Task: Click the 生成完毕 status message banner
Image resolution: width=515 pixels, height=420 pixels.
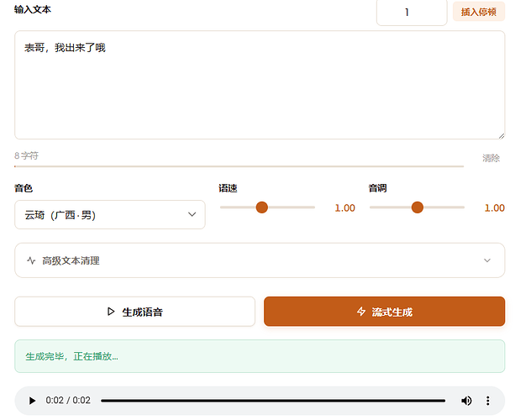Action: pyautogui.click(x=260, y=356)
